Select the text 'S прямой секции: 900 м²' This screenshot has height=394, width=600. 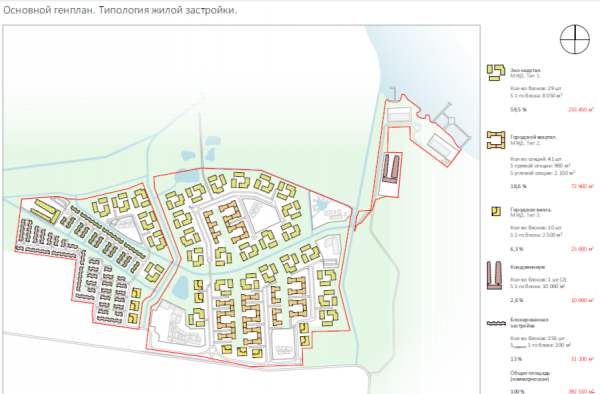[x=540, y=166]
